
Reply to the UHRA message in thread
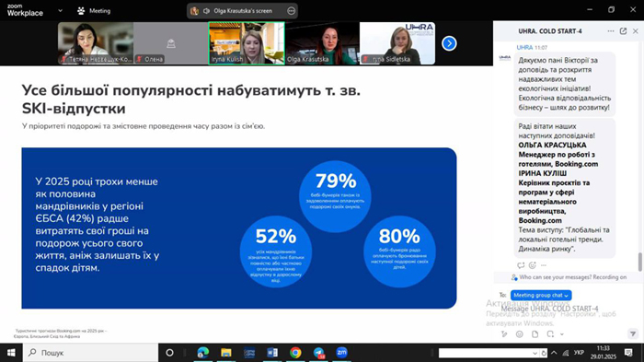click(521, 265)
